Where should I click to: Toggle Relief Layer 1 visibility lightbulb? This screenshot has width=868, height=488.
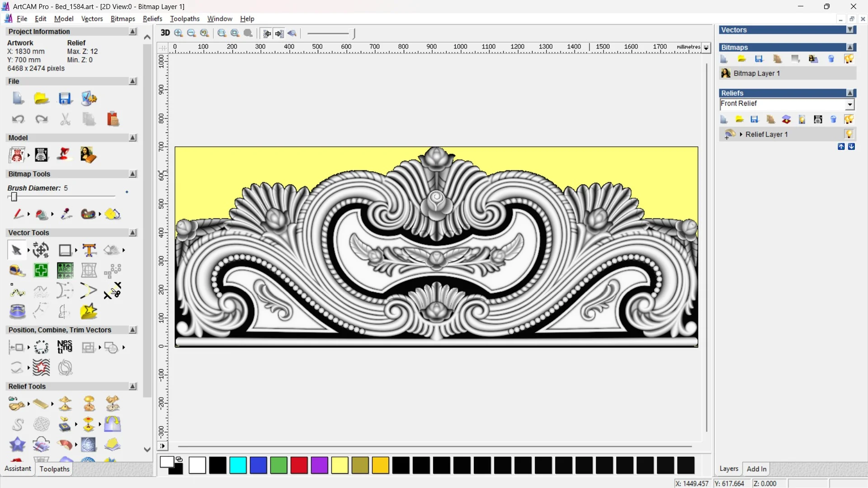(849, 134)
